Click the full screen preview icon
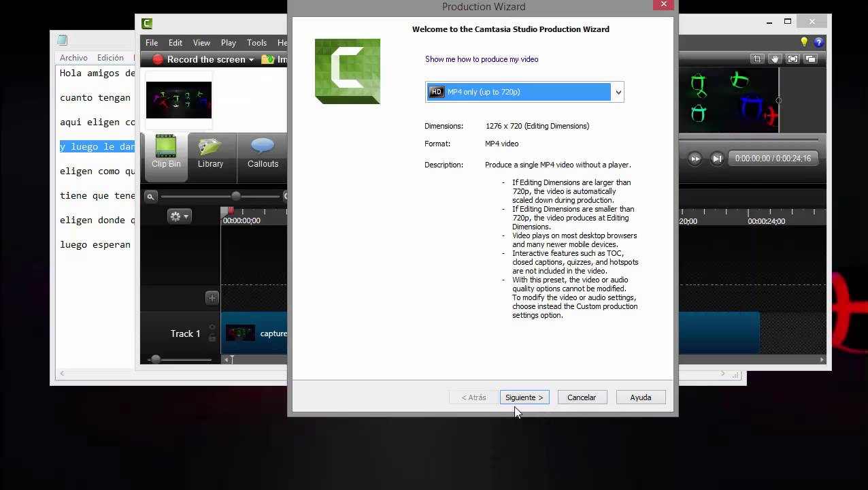Viewport: 868px width, 490px height. pos(792,59)
